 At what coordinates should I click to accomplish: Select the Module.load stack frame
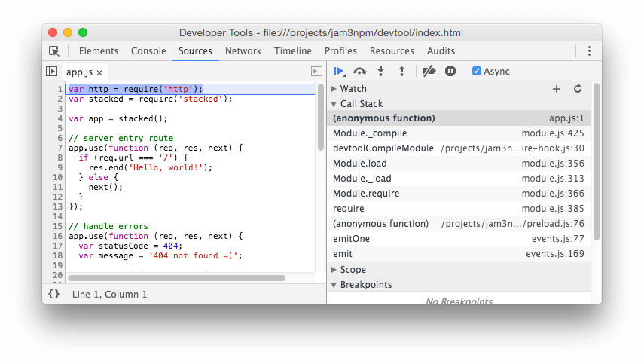[459, 164]
